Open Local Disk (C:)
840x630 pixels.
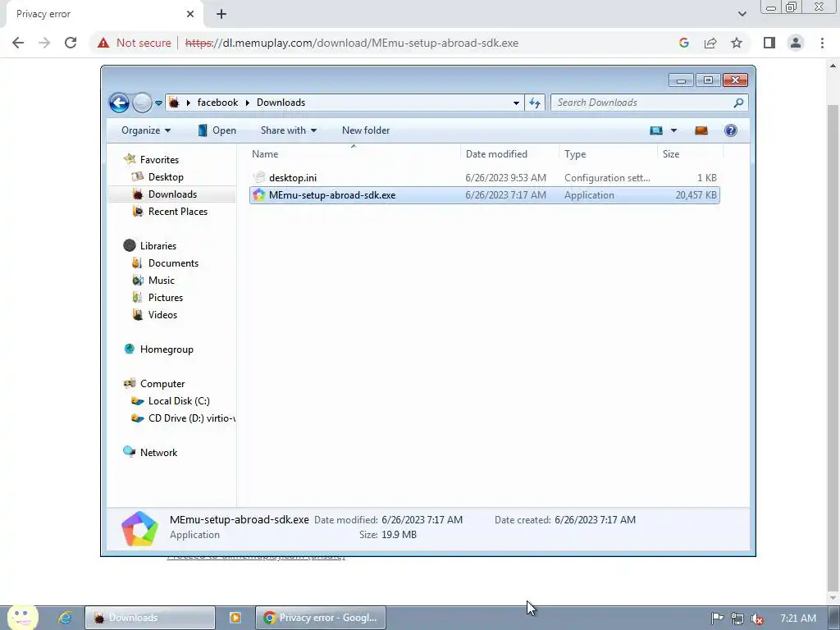[x=178, y=400]
